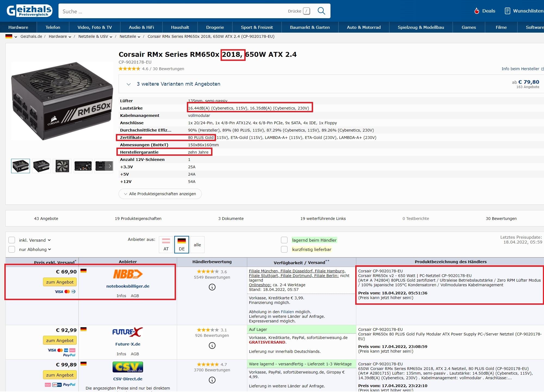This screenshot has width=544, height=392.
Task: Open Wunschlisten via the list icon
Action: click(x=507, y=11)
